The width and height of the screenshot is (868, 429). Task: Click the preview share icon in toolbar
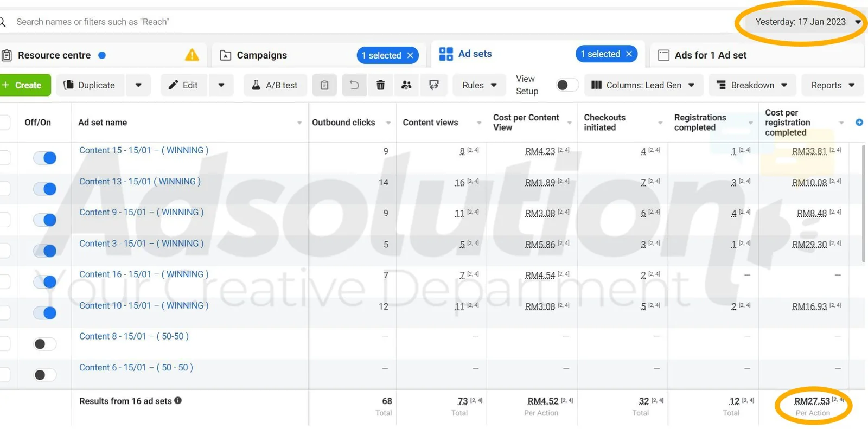tap(434, 85)
